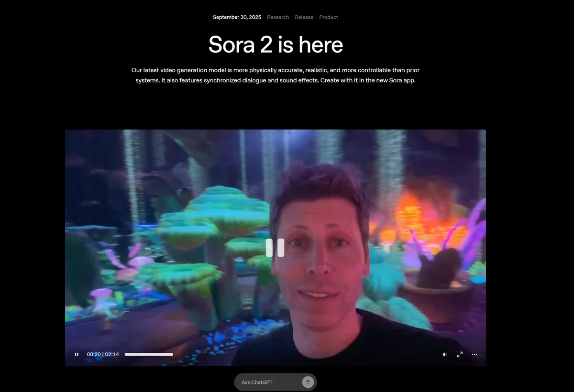Click the 00:20 | 02:14 time display

(103, 354)
